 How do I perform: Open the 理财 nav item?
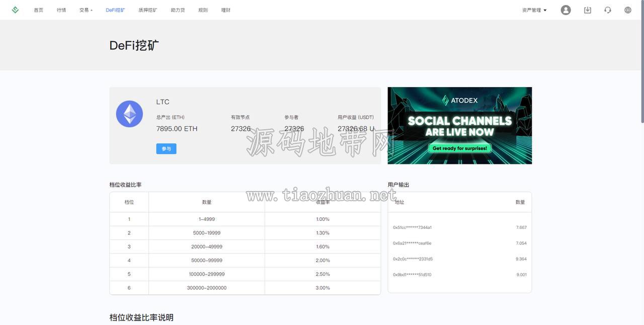point(226,10)
